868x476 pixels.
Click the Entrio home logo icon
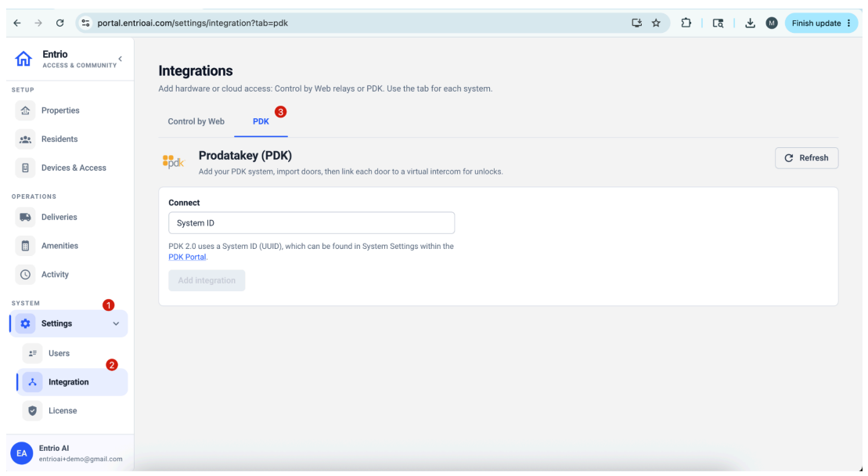coord(23,59)
